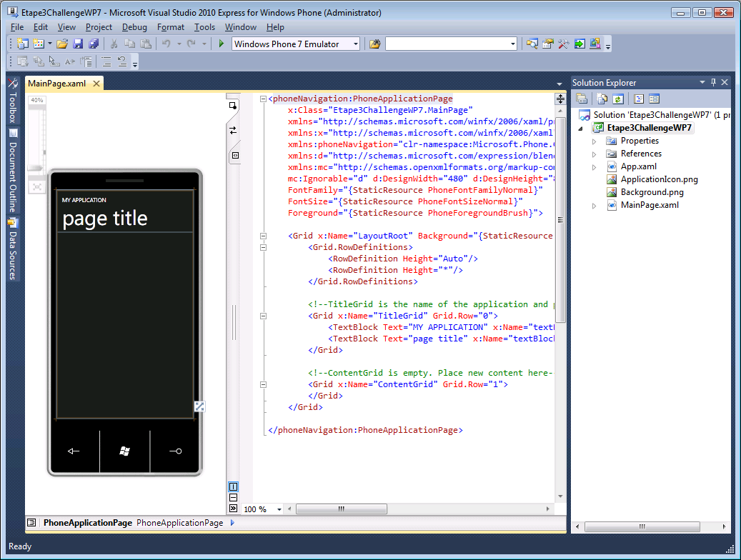741x560 pixels.
Task: Click the green Start Debugging play icon
Action: (222, 44)
